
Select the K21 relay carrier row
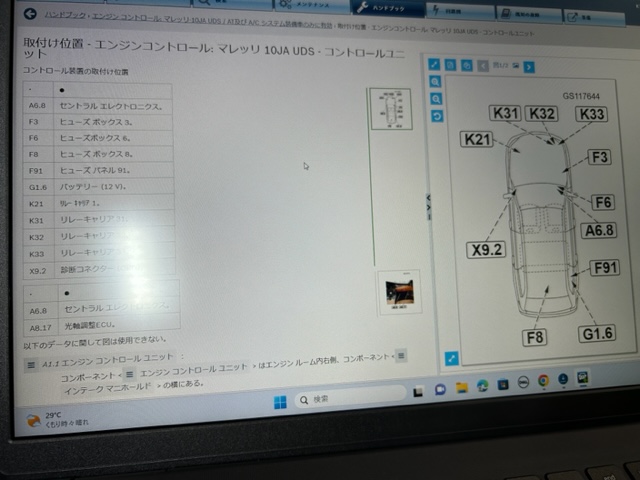(x=99, y=203)
